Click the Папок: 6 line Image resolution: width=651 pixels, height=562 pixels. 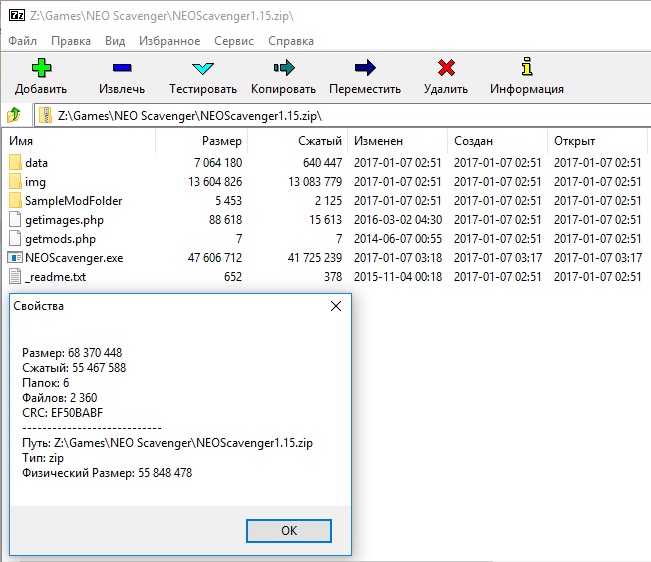pos(46,383)
